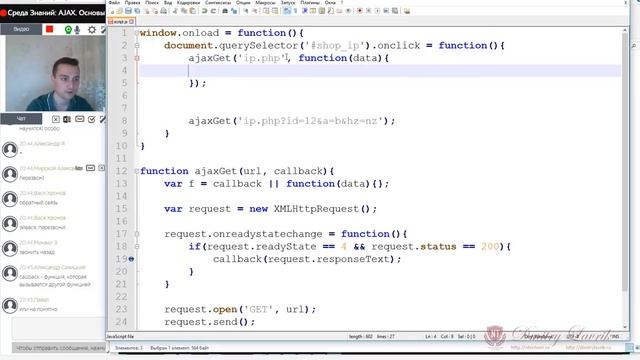Click the Zoom Out toolbar icon

pyautogui.click(x=255, y=11)
